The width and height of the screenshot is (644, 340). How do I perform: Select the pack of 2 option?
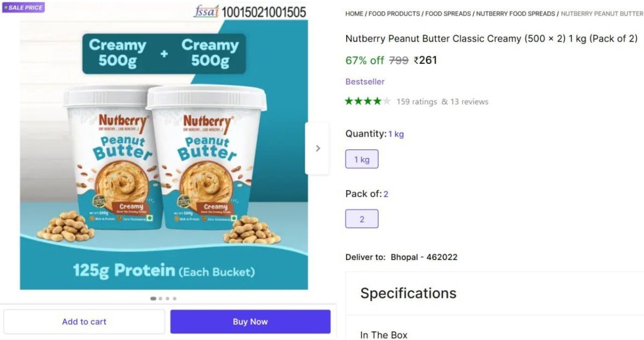click(x=362, y=219)
